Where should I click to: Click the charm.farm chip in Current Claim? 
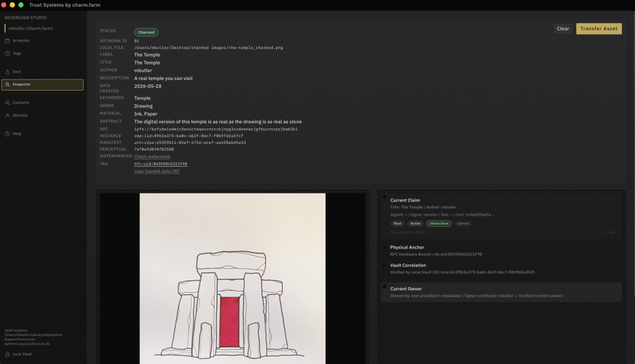438,223
